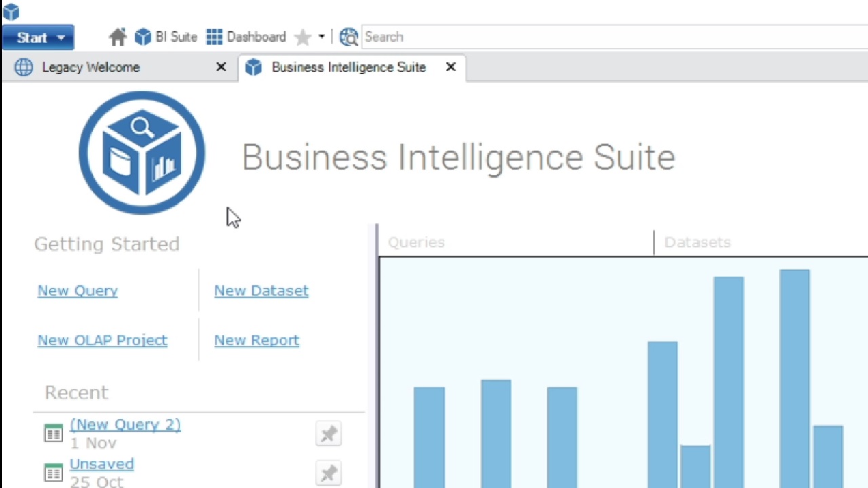The width and height of the screenshot is (868, 488).
Task: Switch to the Legacy Welcome tab
Action: pos(90,67)
